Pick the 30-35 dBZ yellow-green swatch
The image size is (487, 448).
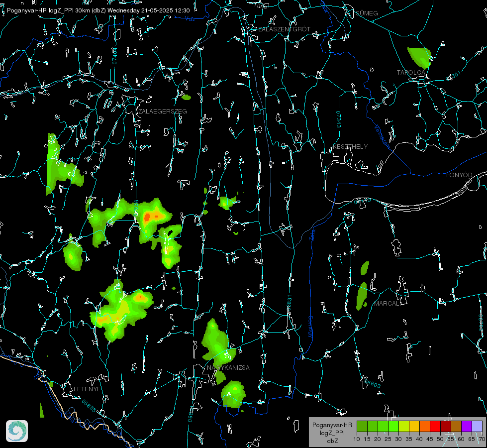coord(404,426)
